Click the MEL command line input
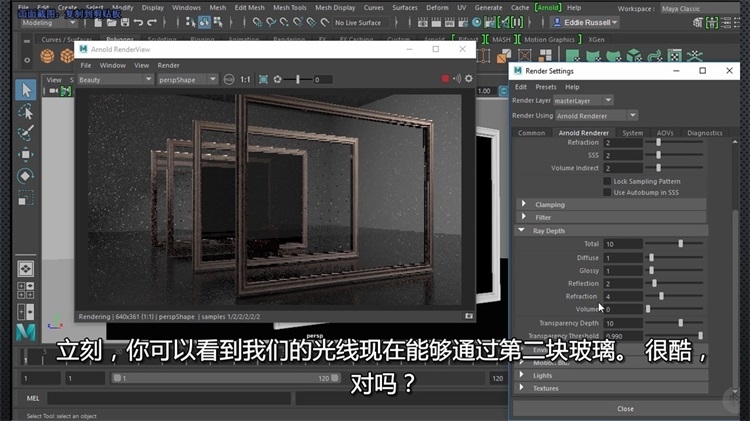The width and height of the screenshot is (750, 421). point(168,398)
